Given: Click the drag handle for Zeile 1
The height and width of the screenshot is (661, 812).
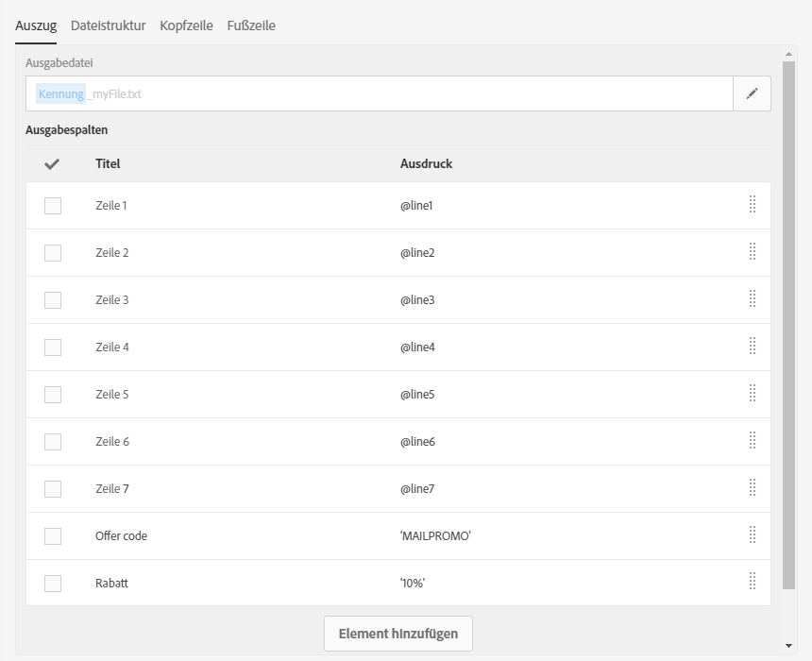Looking at the screenshot, I should pos(753,204).
